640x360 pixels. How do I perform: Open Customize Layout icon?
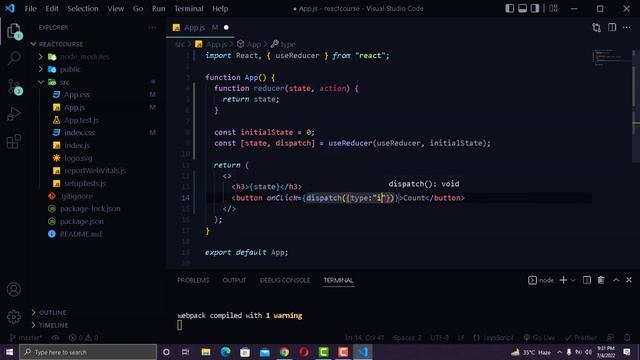(553, 8)
